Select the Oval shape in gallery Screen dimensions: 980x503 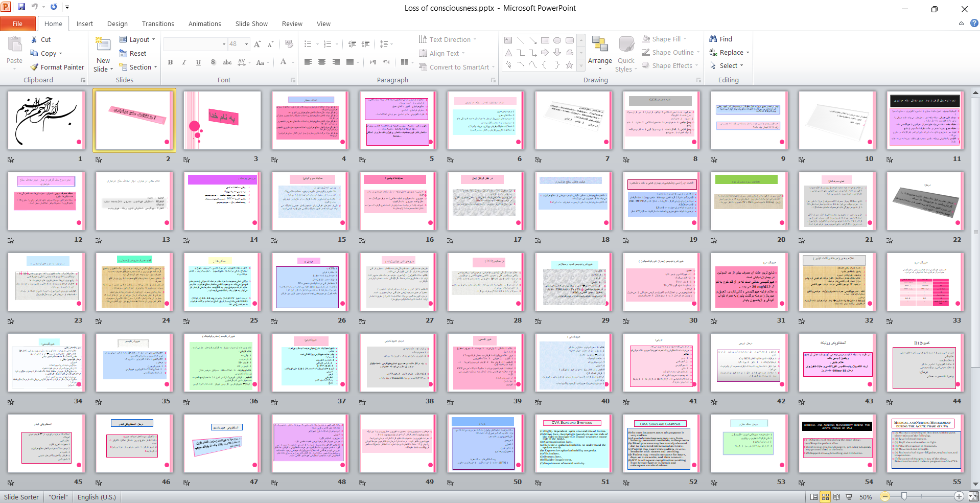click(557, 40)
